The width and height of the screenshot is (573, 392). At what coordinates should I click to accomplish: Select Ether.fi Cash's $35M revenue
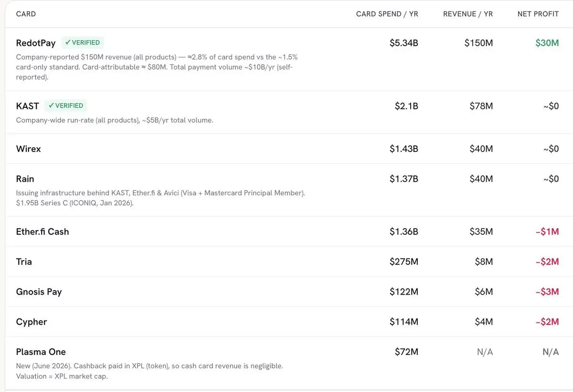tap(481, 232)
